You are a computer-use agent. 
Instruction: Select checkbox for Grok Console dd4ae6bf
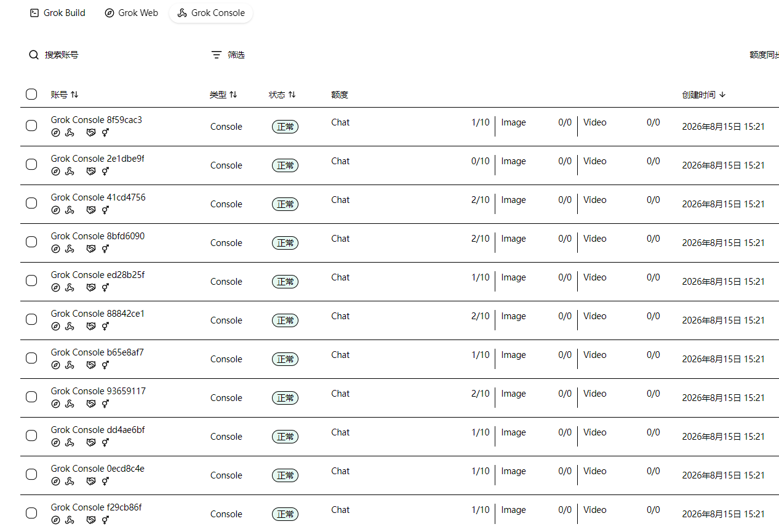[x=31, y=435]
